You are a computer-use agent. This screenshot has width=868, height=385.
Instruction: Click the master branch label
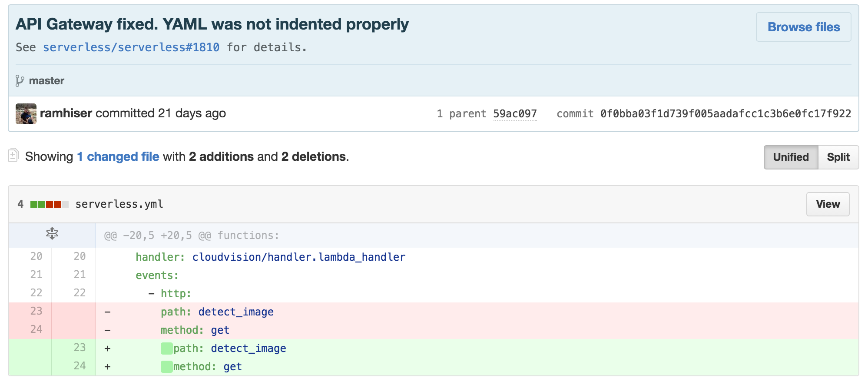[46, 81]
